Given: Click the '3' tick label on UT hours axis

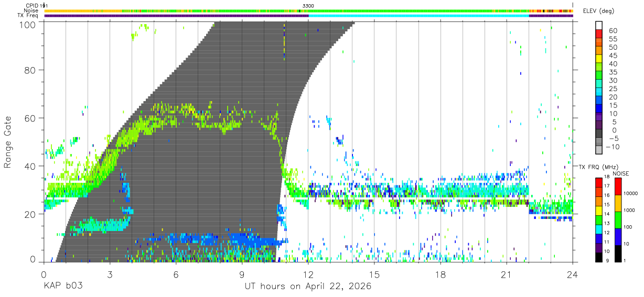Looking at the screenshot, I should click(110, 274).
